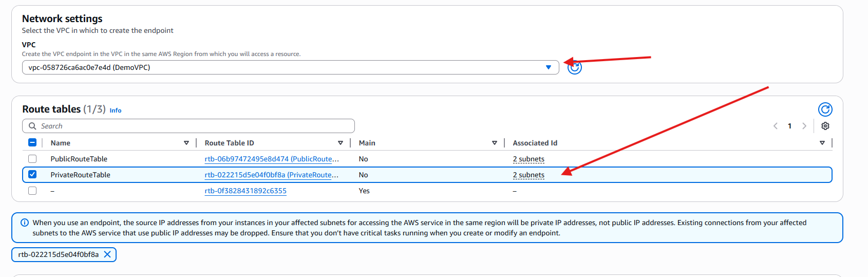Sort by Main column arrow
Viewport: 868px width, 277px height.
[x=494, y=143]
